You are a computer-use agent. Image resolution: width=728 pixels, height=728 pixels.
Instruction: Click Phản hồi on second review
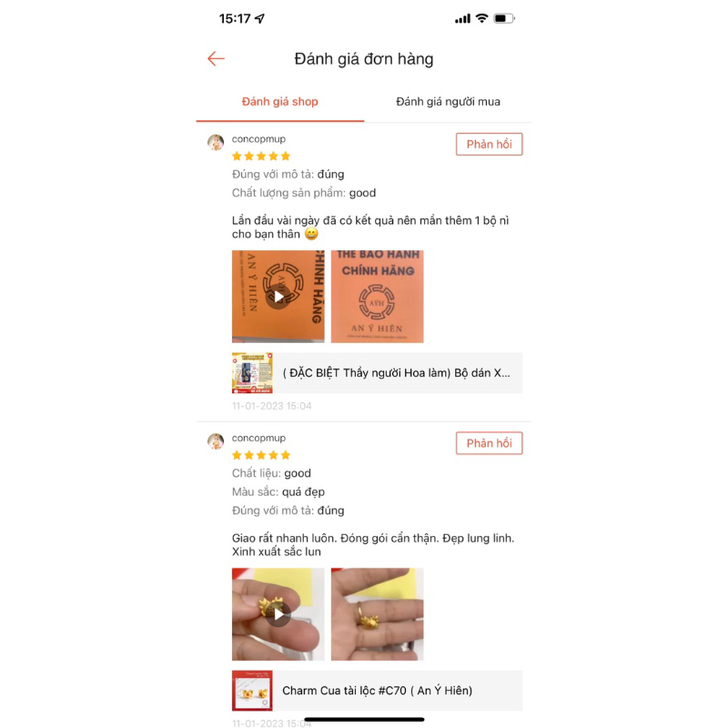489,443
